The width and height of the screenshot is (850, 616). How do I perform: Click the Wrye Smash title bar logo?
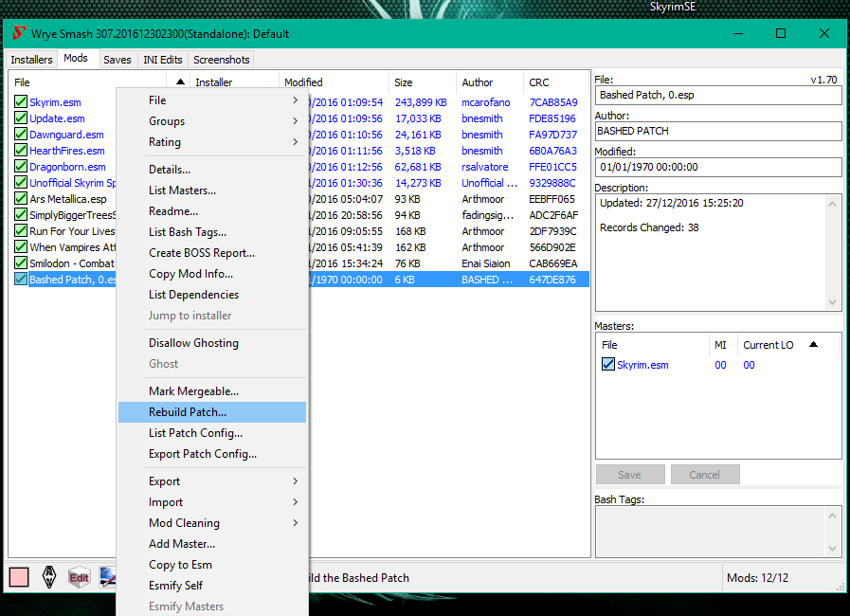(x=18, y=33)
